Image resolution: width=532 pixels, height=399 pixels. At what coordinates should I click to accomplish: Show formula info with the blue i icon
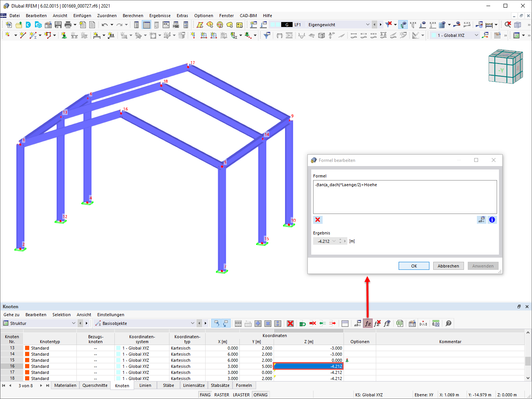[492, 220]
